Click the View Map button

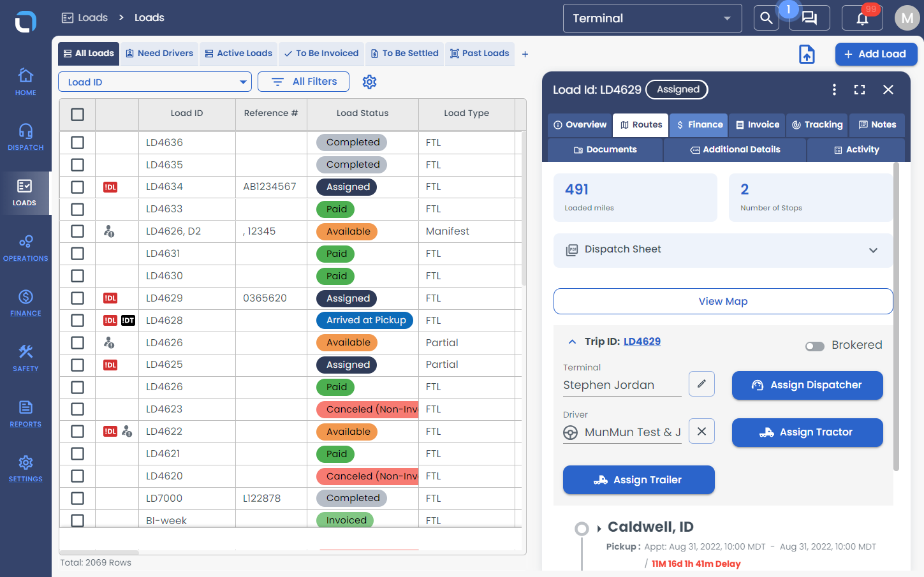(723, 301)
